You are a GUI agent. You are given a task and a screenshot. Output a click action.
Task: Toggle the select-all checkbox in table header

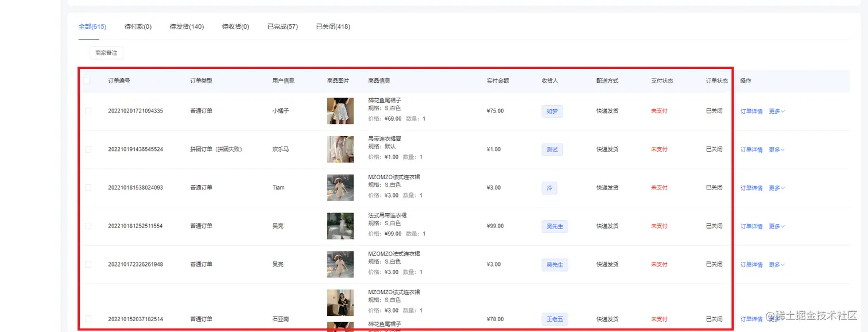[87, 81]
